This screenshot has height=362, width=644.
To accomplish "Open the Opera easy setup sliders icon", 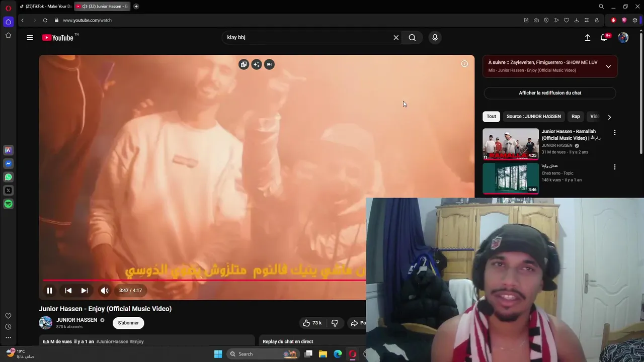I will [587, 20].
